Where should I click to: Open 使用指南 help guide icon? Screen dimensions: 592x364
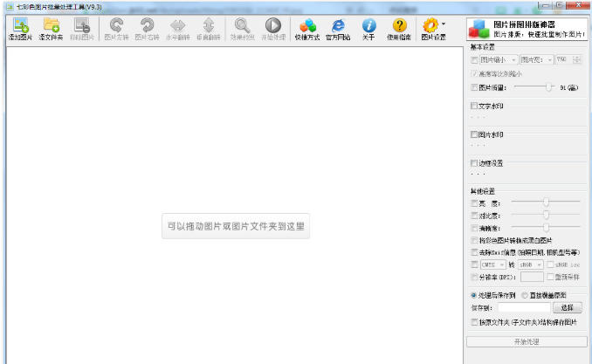(399, 30)
